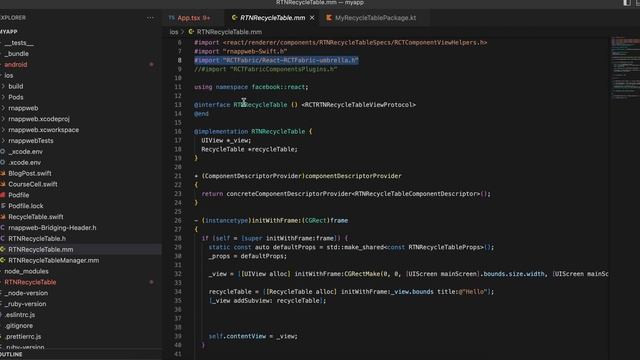640x360 pixels.
Task: Click line number 21 in the gutter
Action: [178, 176]
